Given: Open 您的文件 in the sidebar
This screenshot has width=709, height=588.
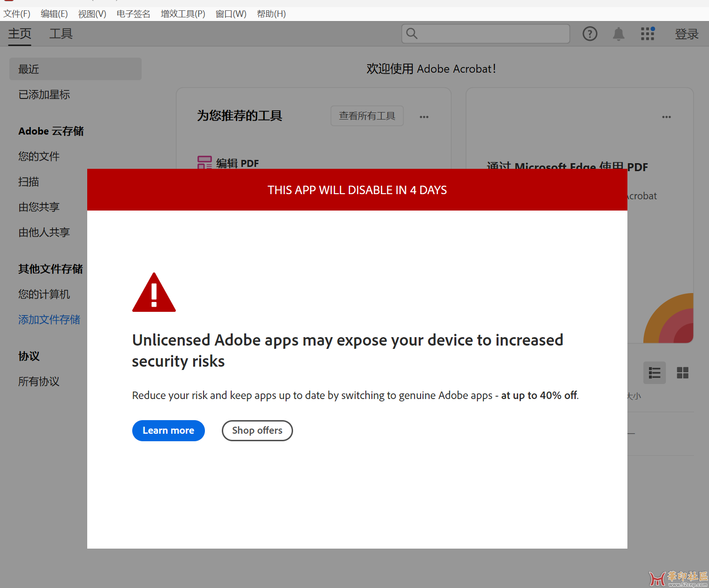Looking at the screenshot, I should coord(39,157).
